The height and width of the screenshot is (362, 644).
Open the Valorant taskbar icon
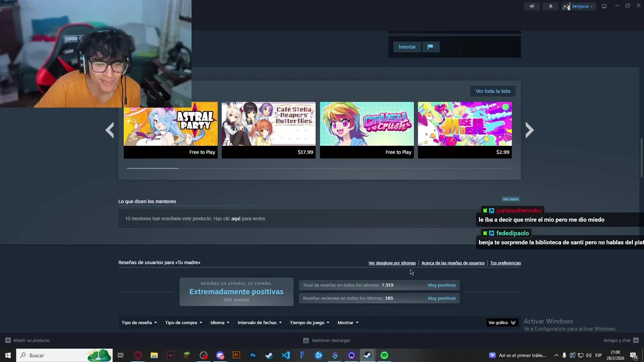pos(171,355)
